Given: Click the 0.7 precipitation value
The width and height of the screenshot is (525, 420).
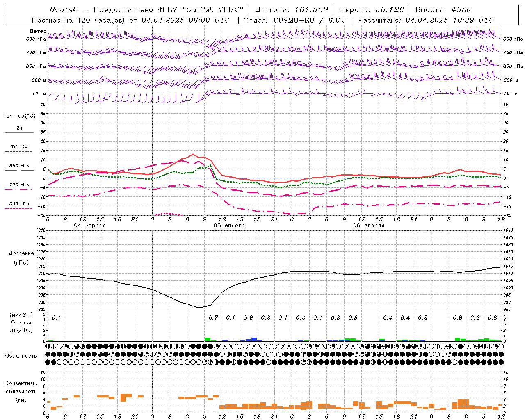Looking at the screenshot, I should tap(213, 317).
